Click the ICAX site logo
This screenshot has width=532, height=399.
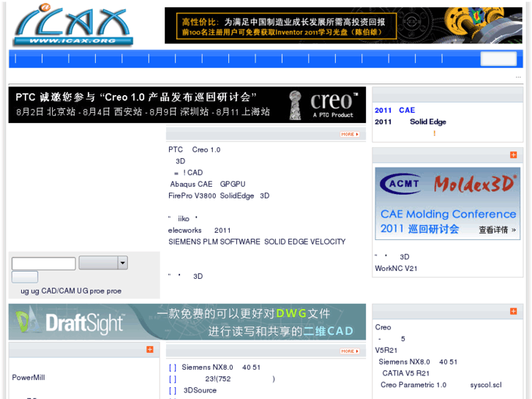coord(72,25)
